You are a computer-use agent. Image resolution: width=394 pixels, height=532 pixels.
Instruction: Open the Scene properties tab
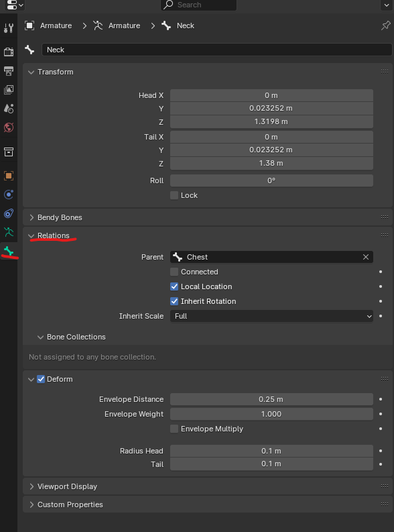point(9,109)
